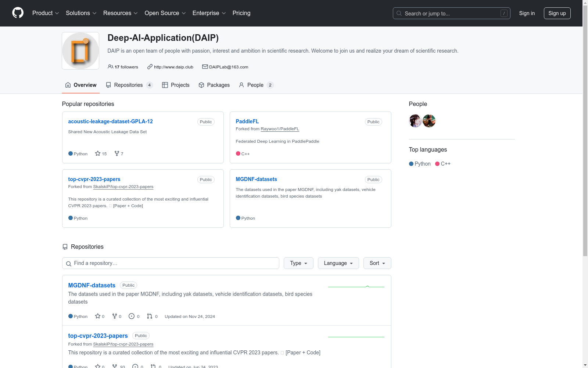Open the Resources dropdown
The width and height of the screenshot is (588, 368).
[120, 13]
